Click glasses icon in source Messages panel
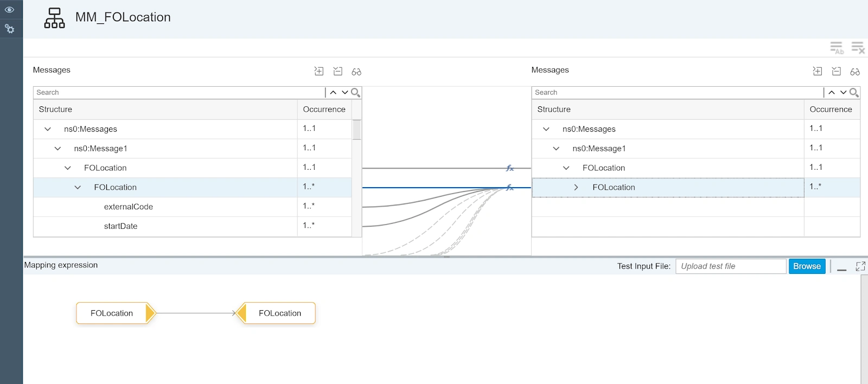 [356, 72]
